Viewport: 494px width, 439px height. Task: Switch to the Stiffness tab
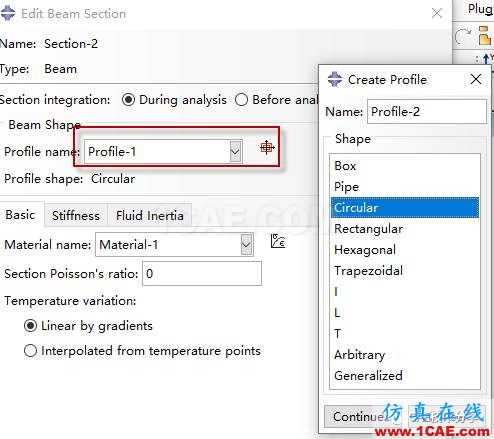click(x=76, y=215)
